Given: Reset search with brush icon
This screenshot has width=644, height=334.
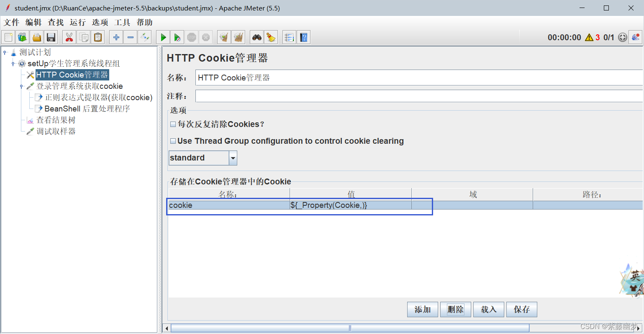Looking at the screenshot, I should point(271,37).
